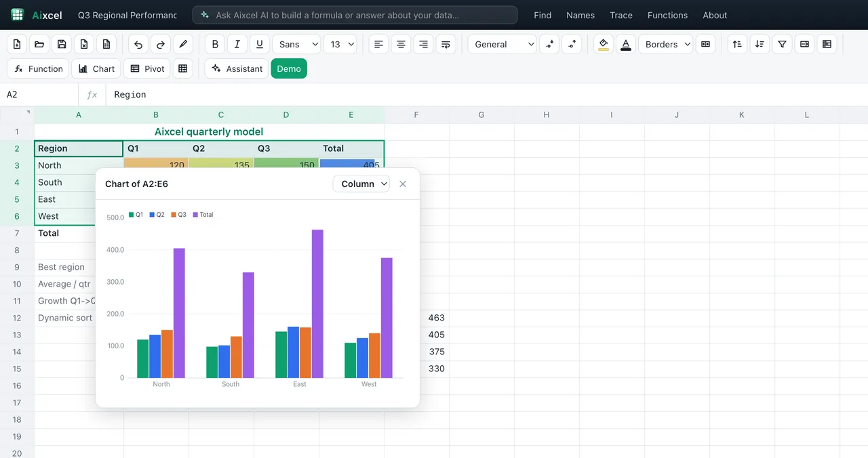The height and width of the screenshot is (458, 868).
Task: Change chart type via Column dropdown
Action: click(x=361, y=184)
